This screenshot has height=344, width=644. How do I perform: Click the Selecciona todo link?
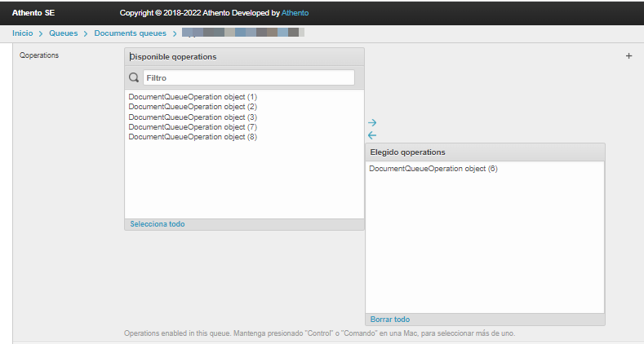157,224
